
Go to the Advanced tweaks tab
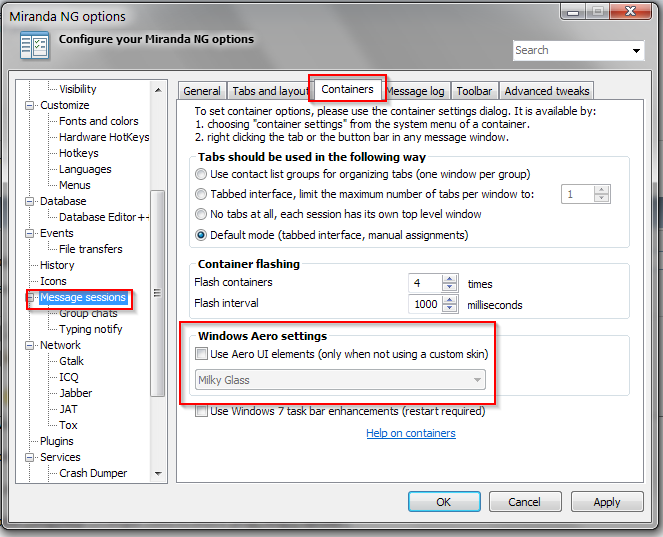coord(547,91)
